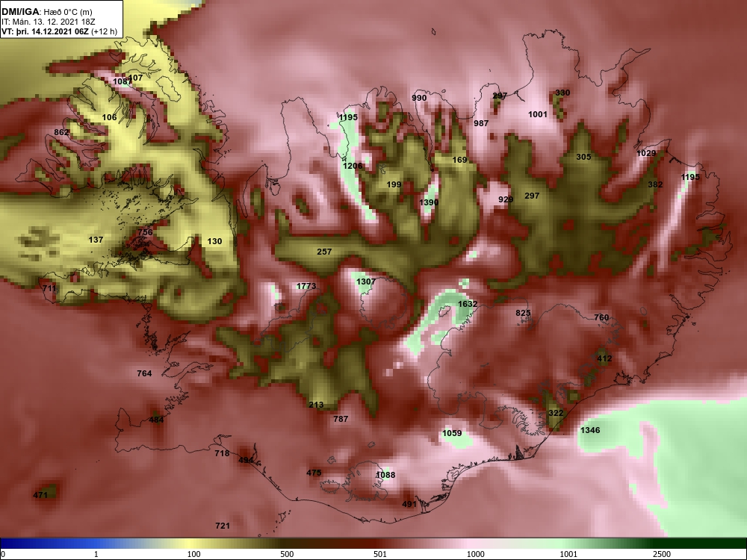Viewport: 747px width, 560px height.
Task: Select the map value 1390
Action: (x=429, y=202)
